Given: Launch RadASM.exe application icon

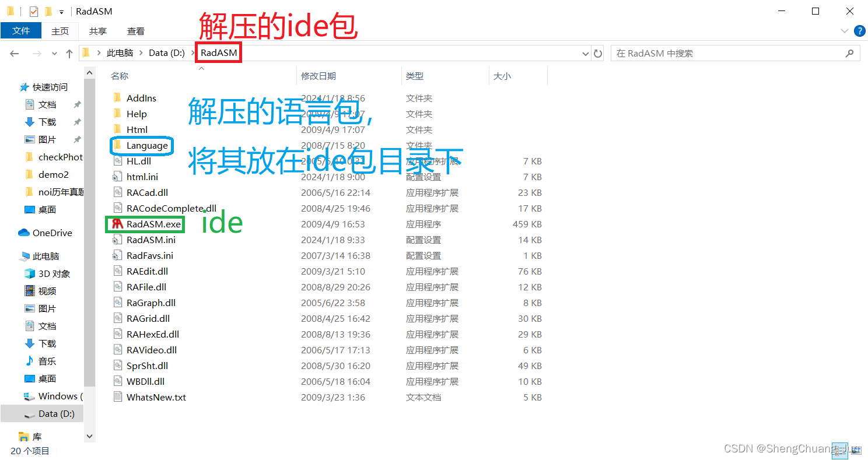Looking at the screenshot, I should pyautogui.click(x=118, y=224).
